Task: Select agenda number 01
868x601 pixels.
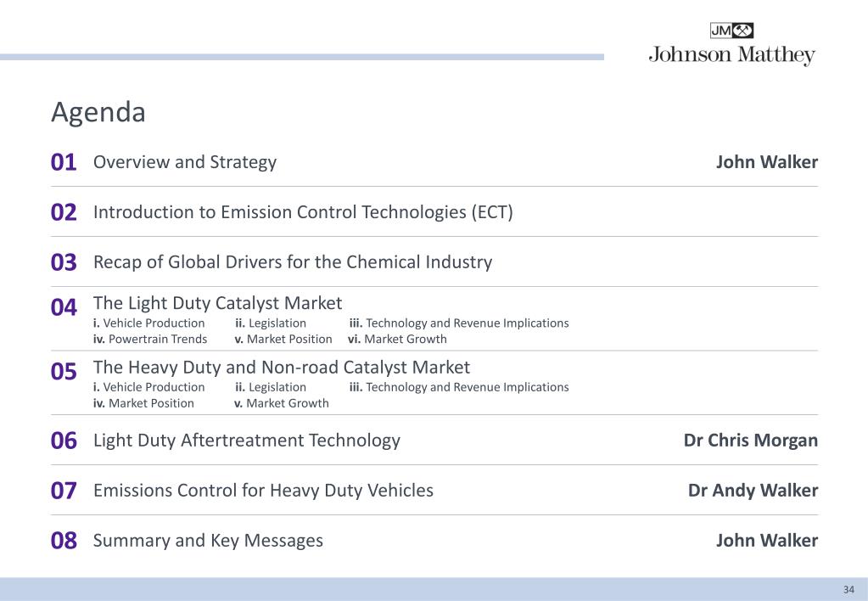Action: 63,162
